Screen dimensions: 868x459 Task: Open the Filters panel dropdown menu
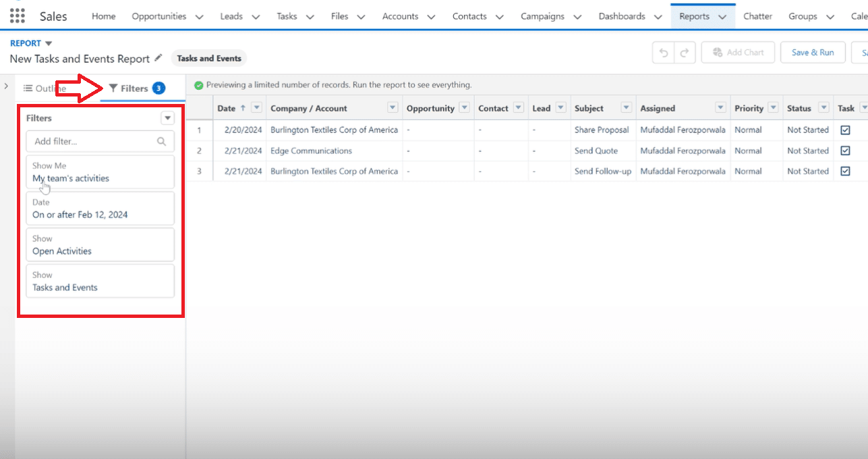tap(167, 118)
